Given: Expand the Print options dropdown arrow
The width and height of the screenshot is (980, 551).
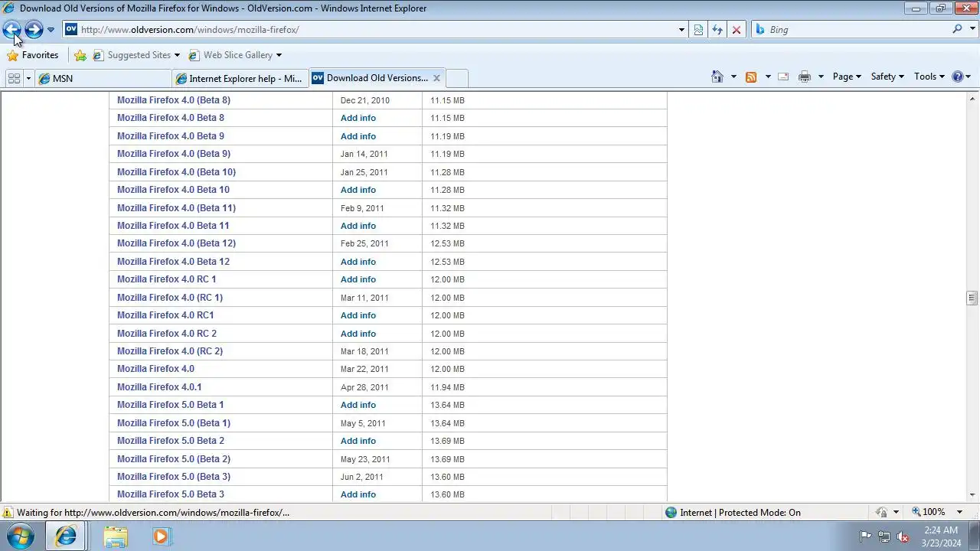Looking at the screenshot, I should coord(821,77).
